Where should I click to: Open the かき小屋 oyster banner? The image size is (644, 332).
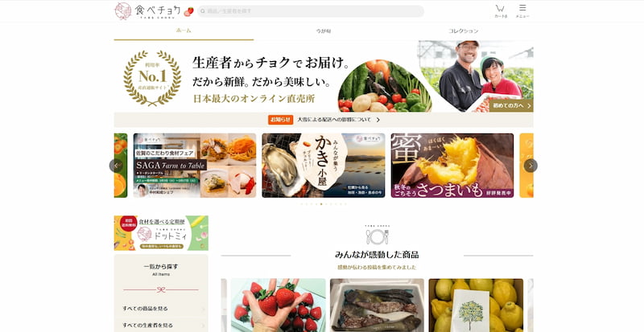click(x=324, y=166)
